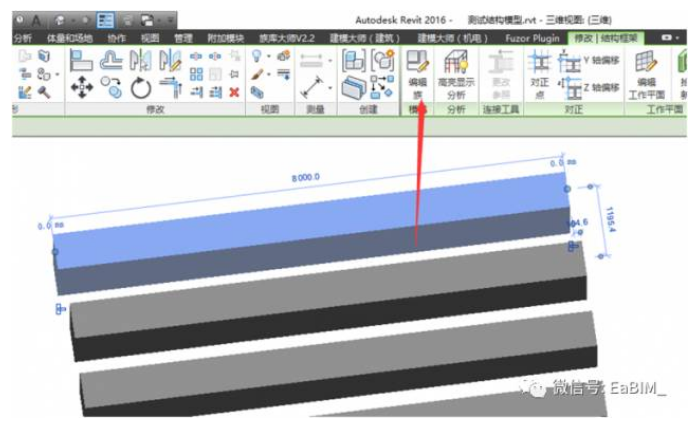Image resolution: width=696 pixels, height=422 pixels.
Task: Choose Mirror - Pick Axis tool
Action: click(x=140, y=61)
